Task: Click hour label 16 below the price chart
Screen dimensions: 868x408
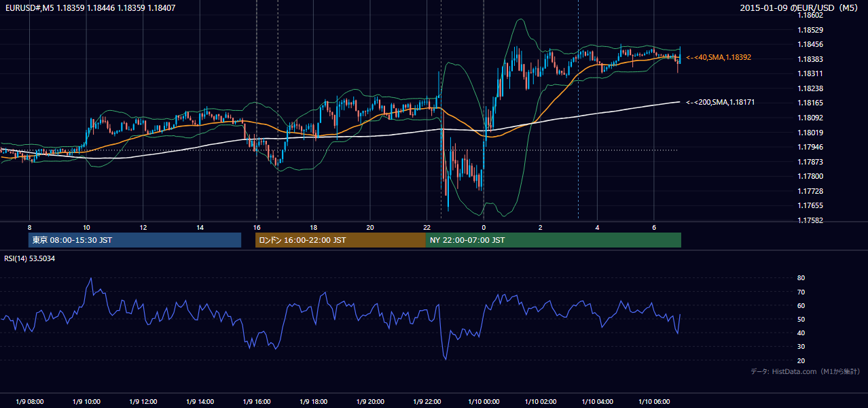Action: 257,227
